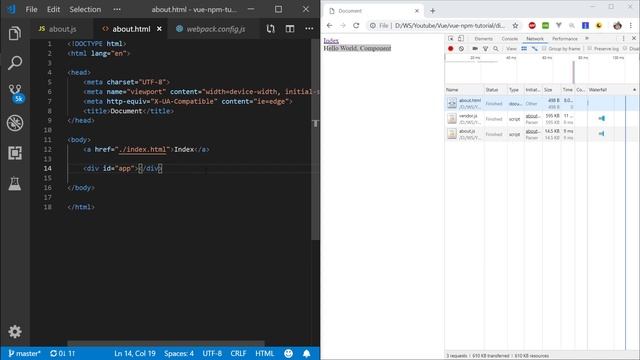Click Ln 14, Col 19 in status bar
The image size is (640, 360).
[135, 353]
